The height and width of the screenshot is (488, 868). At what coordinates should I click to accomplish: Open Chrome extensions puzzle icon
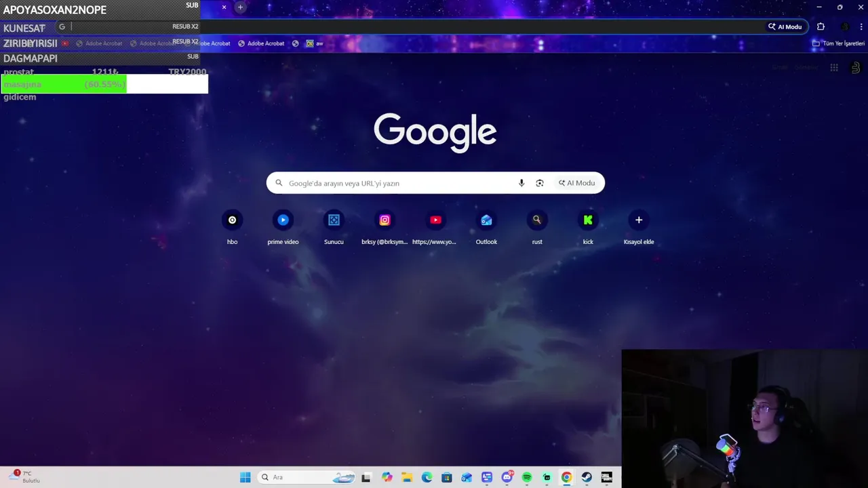pyautogui.click(x=821, y=27)
